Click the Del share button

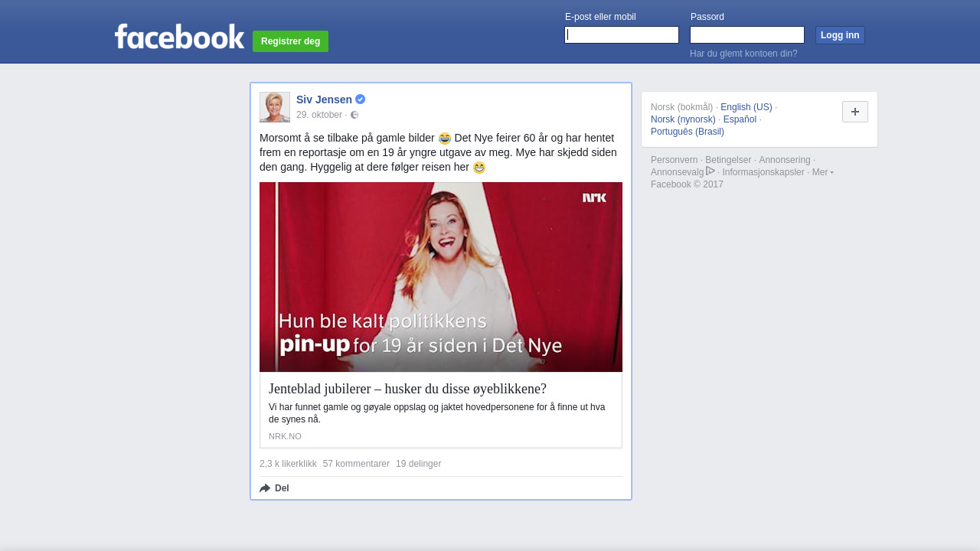point(274,488)
